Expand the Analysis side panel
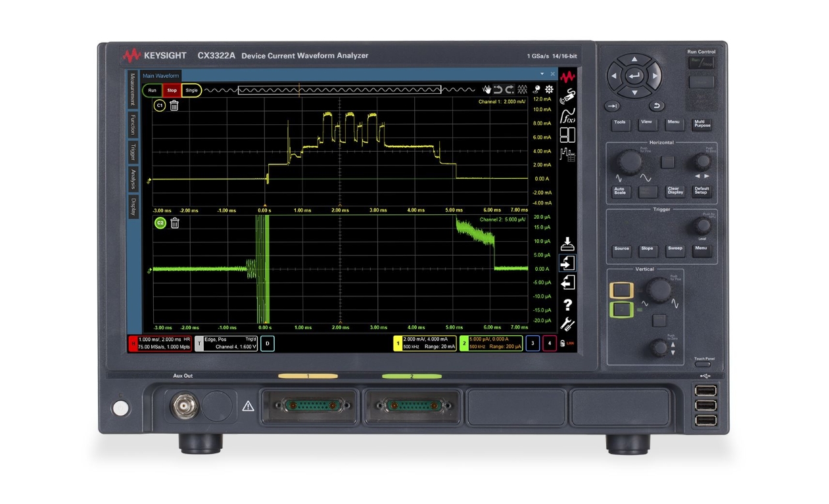The height and width of the screenshot is (504, 829). 133,179
